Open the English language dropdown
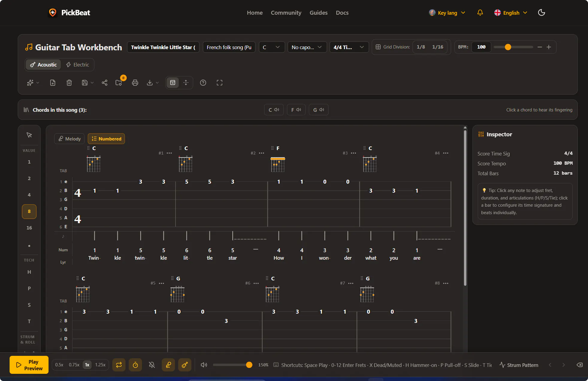This screenshot has height=381, width=588. (x=511, y=13)
